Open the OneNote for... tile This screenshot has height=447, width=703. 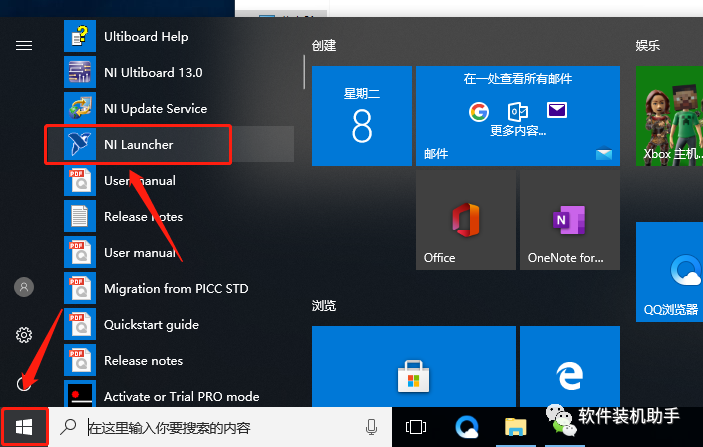[570, 220]
